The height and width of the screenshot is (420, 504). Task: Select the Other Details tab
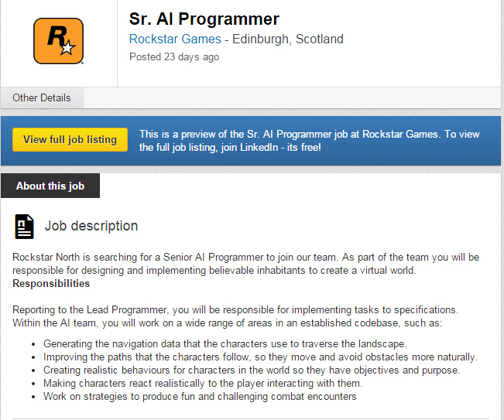pos(42,97)
